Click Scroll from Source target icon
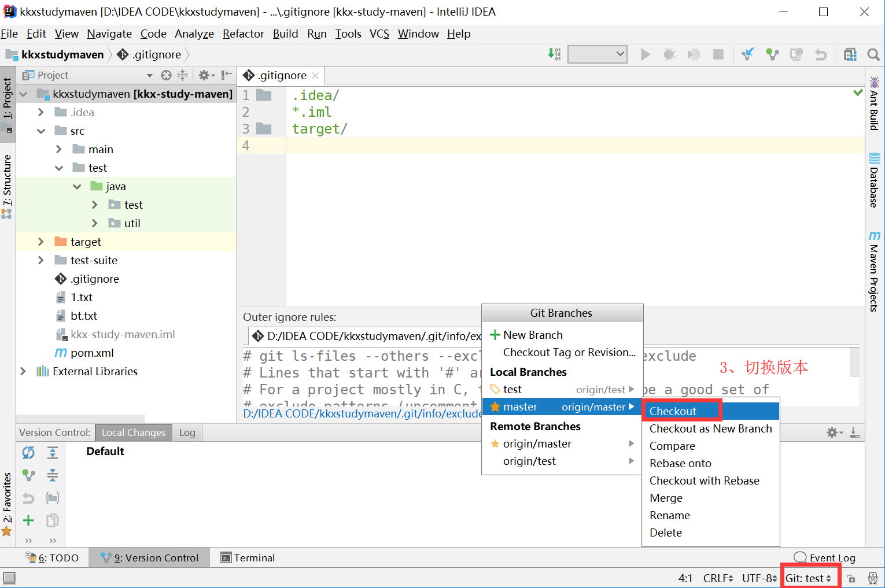 (166, 75)
